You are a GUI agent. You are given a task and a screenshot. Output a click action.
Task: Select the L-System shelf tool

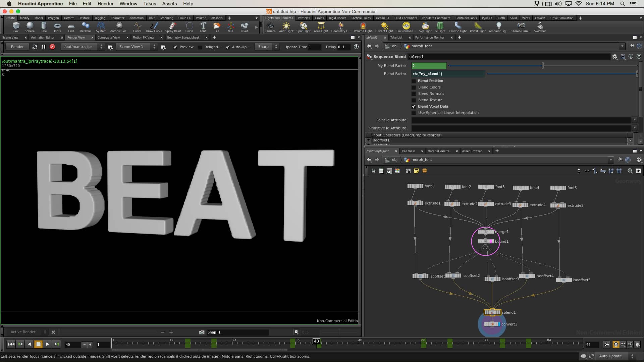100,27
